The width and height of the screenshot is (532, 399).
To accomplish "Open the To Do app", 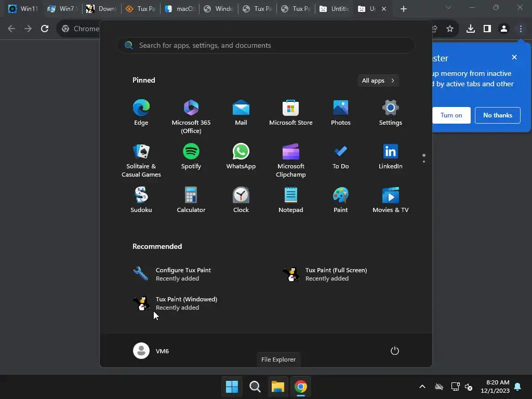I will (x=341, y=156).
